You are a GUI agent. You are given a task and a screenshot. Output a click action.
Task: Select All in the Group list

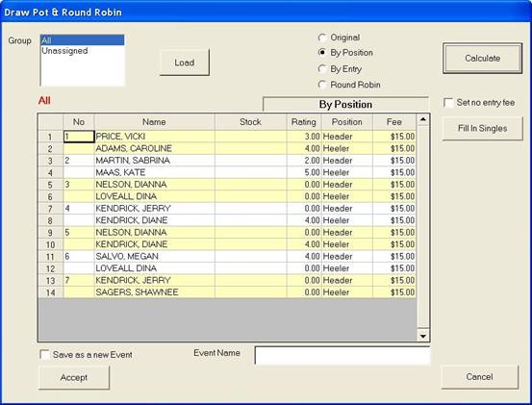[82, 40]
